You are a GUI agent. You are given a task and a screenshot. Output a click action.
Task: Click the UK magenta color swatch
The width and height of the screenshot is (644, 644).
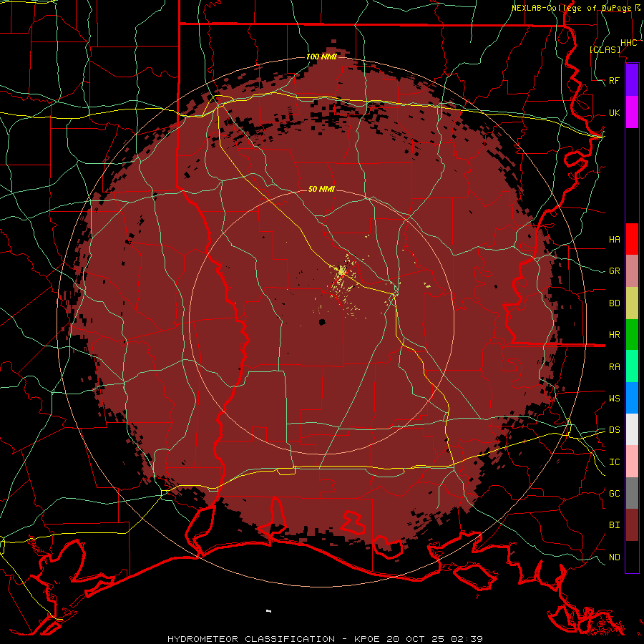pyautogui.click(x=632, y=112)
